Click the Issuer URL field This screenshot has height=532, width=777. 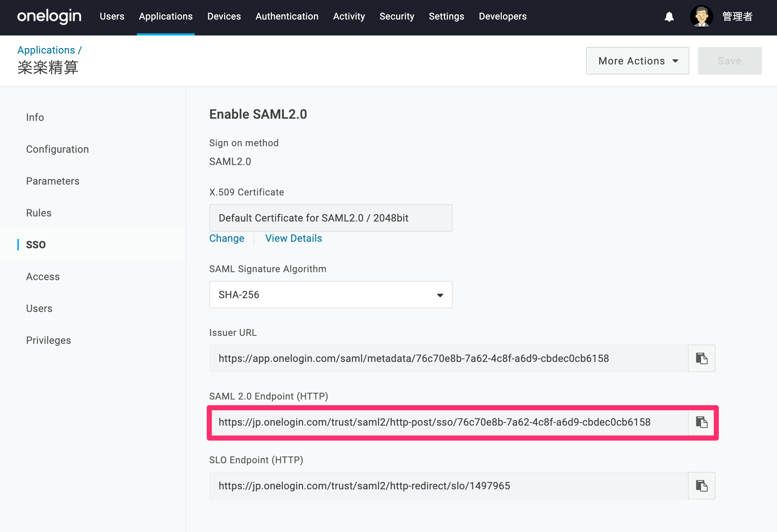coord(449,358)
